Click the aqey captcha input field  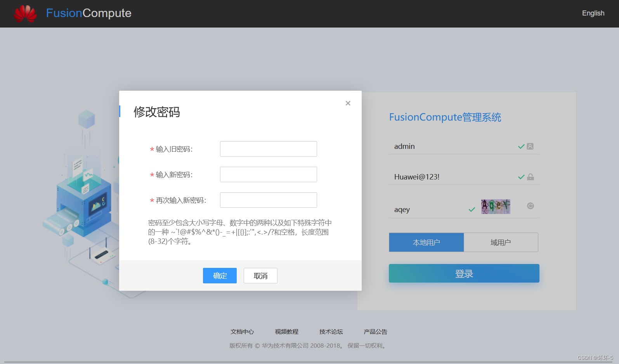click(x=429, y=210)
